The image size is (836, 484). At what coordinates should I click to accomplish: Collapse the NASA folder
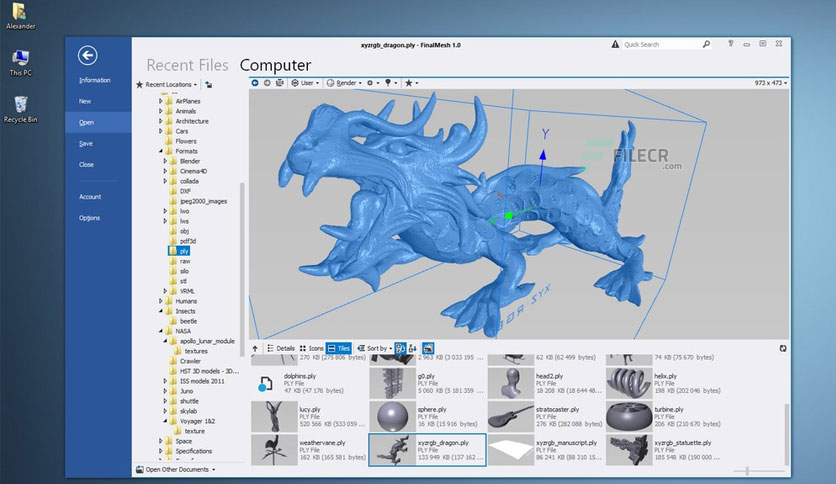click(160, 331)
